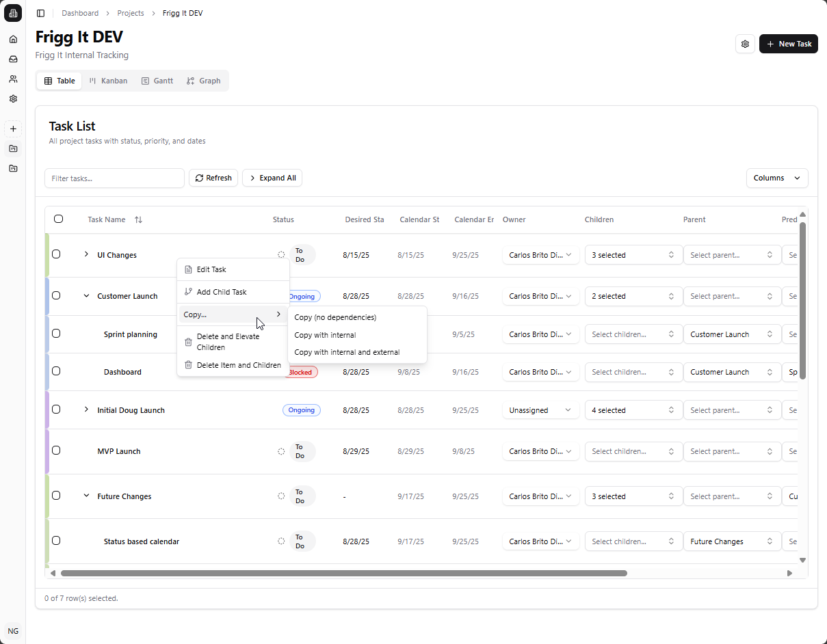827x644 pixels.
Task: Click status circle icon for Status based calendar
Action: point(281,541)
